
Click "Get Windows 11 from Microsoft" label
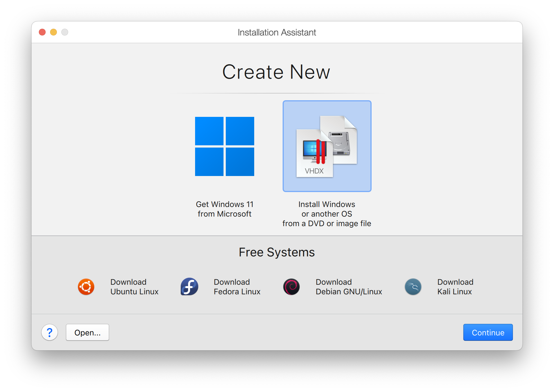(224, 209)
